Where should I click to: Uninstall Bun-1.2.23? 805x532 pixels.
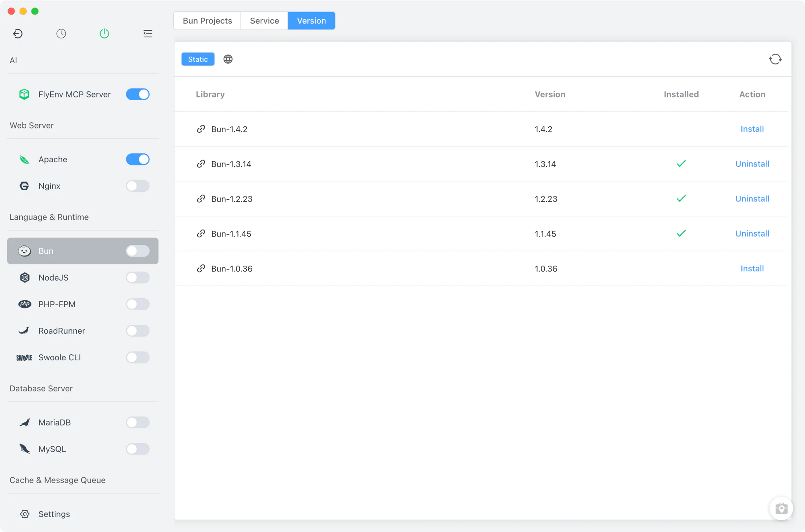tap(752, 199)
